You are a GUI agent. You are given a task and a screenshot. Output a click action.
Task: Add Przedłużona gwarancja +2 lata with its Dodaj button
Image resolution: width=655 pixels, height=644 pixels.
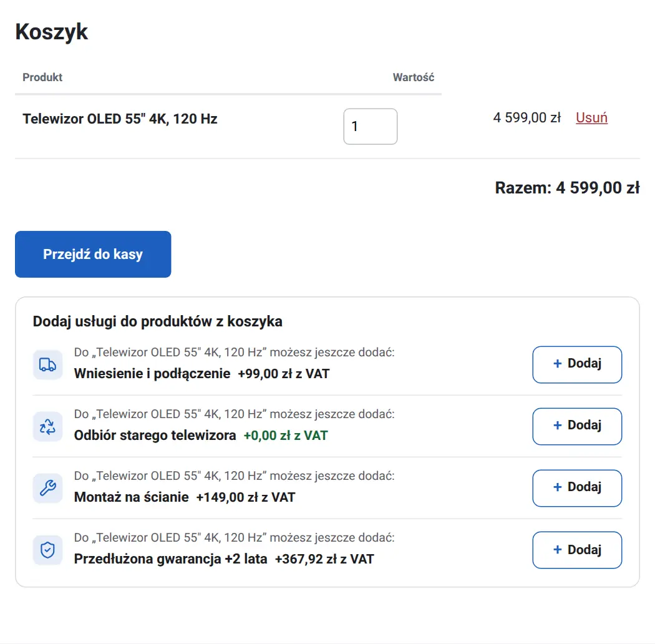[577, 550]
